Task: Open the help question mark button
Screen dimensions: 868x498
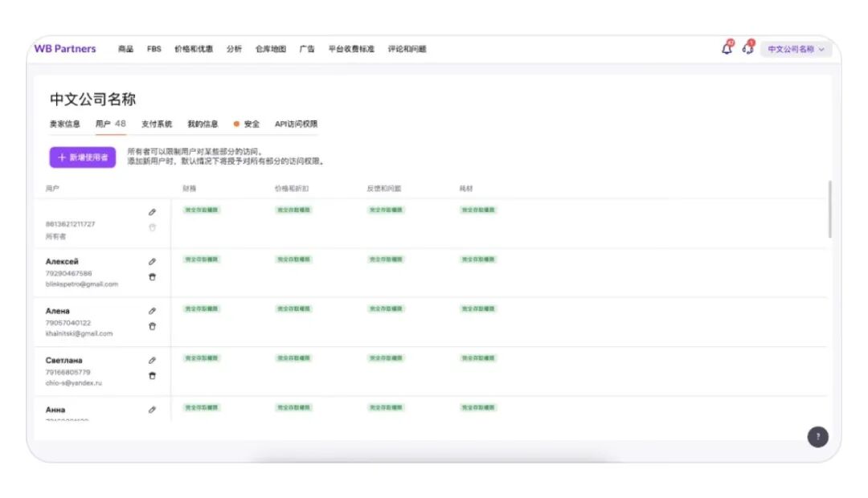Action: [x=817, y=437]
